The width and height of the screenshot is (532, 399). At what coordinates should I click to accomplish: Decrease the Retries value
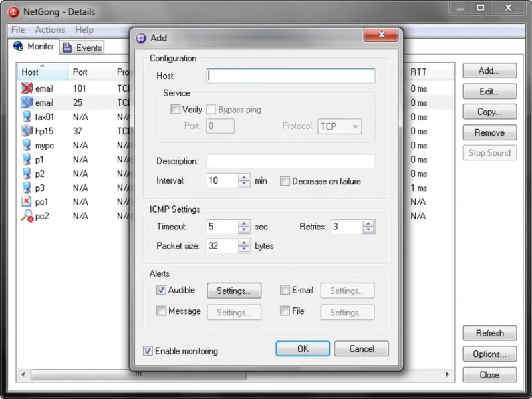368,230
